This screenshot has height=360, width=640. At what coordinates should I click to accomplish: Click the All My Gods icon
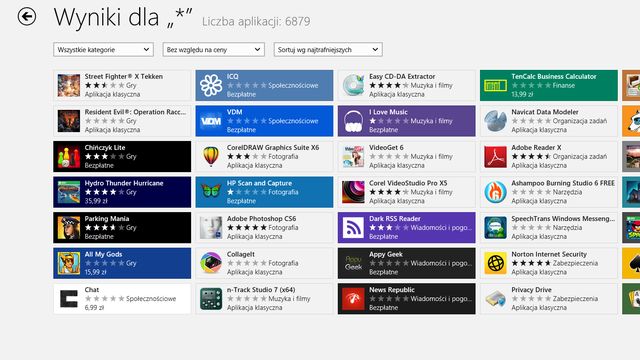[x=69, y=263]
